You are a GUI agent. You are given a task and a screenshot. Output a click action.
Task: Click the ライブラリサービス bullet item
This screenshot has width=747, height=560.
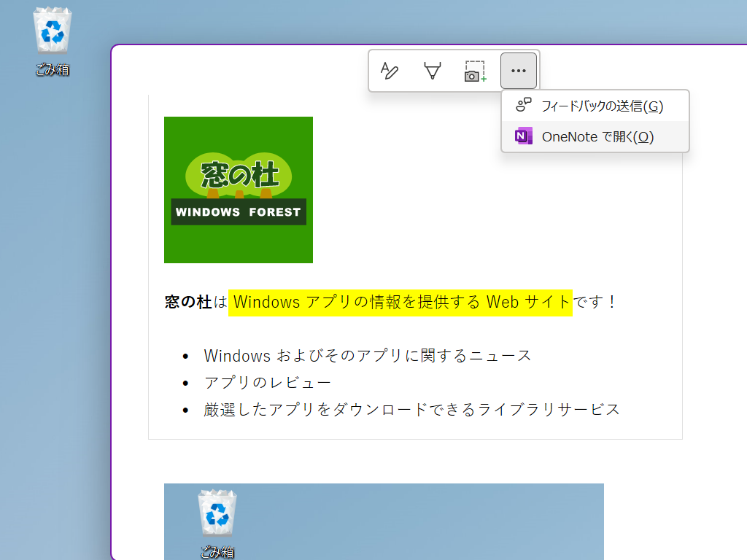(409, 408)
